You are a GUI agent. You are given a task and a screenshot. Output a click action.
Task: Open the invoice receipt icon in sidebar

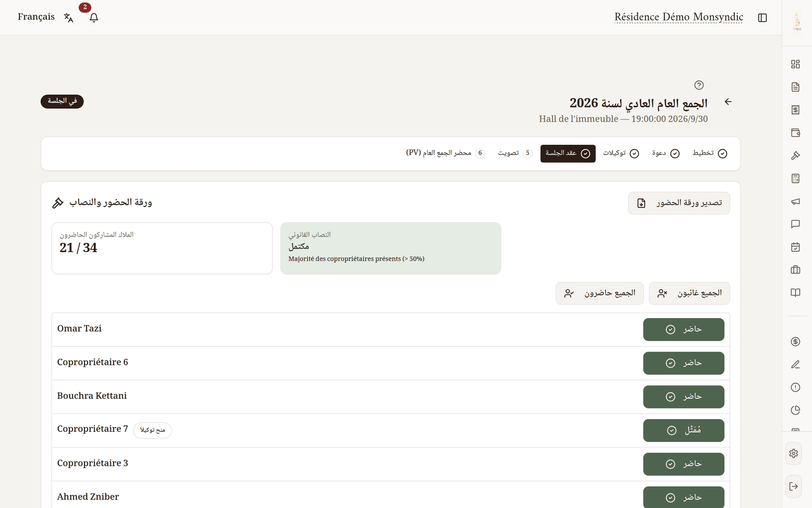795,110
